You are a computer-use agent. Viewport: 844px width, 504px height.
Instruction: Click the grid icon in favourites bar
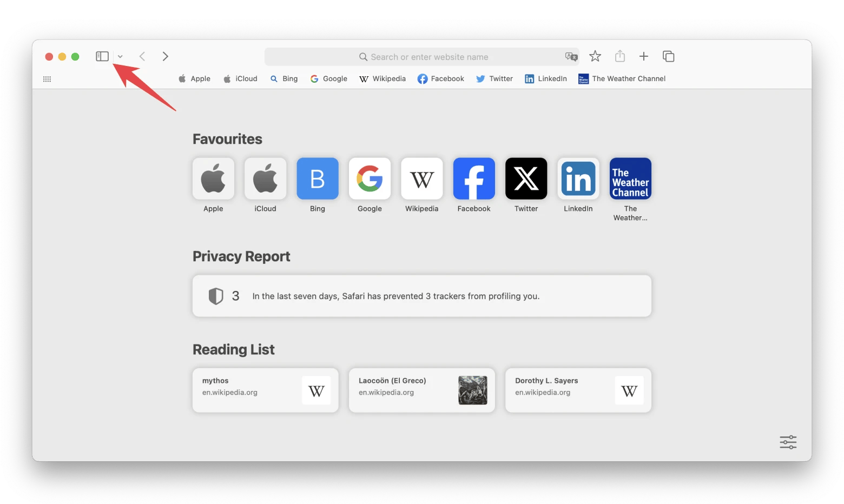tap(47, 79)
